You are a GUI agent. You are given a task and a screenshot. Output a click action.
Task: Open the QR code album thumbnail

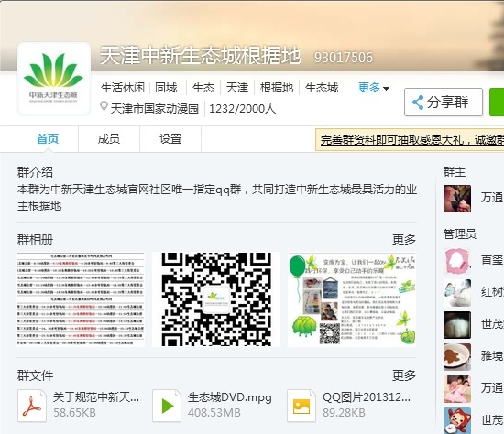[x=216, y=299]
